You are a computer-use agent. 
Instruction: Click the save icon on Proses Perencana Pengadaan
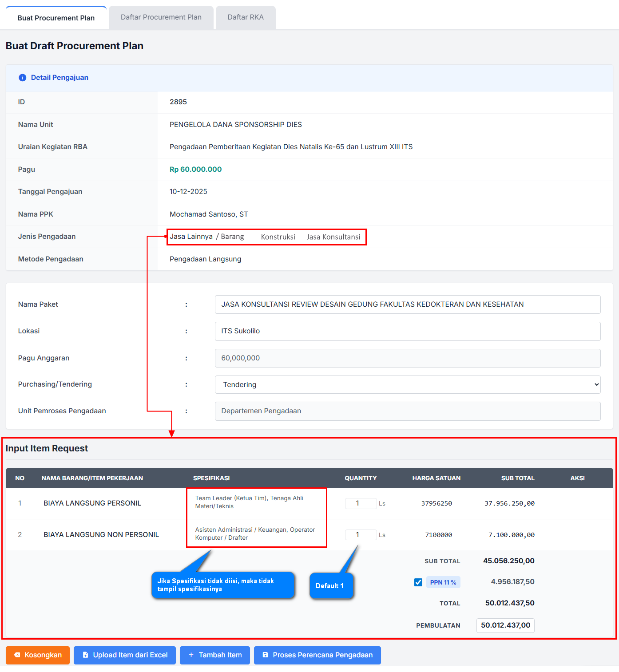tap(266, 655)
